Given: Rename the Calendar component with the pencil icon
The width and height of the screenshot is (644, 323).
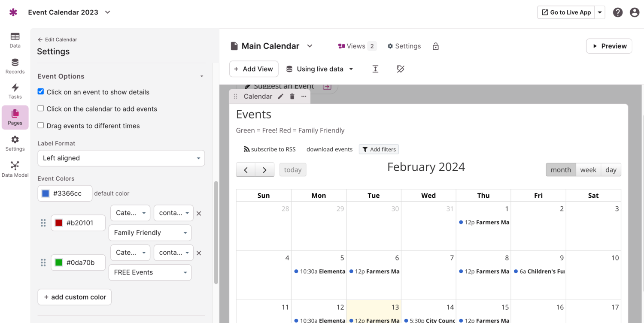Looking at the screenshot, I should tap(280, 96).
